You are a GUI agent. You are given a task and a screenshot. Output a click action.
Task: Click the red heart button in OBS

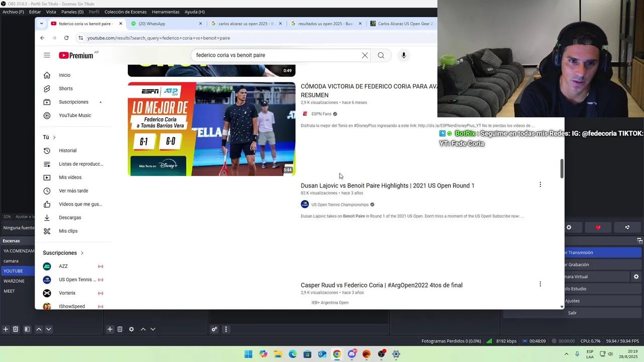click(598, 227)
